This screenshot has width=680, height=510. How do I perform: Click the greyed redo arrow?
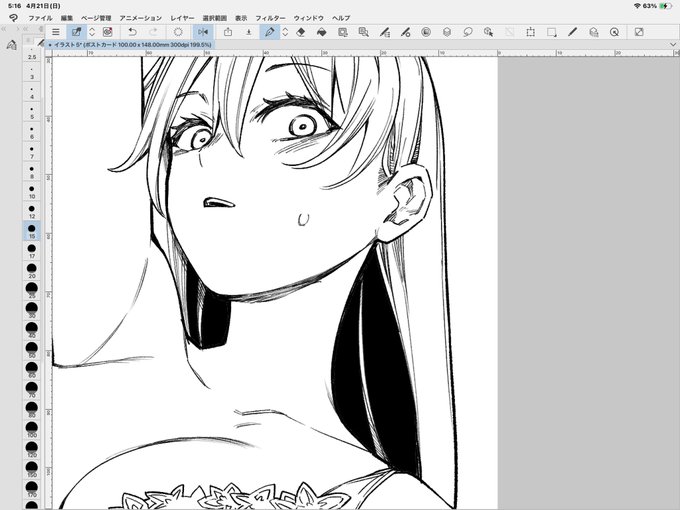(153, 32)
